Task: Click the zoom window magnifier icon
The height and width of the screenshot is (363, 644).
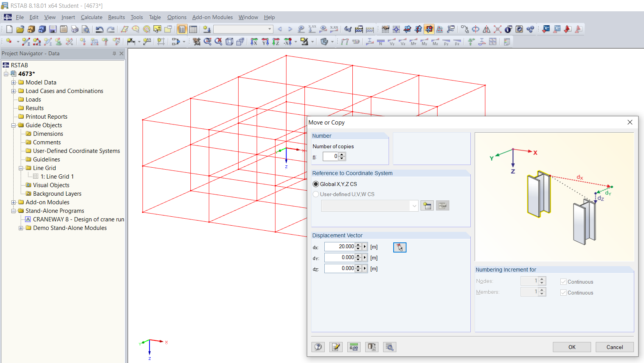Action: click(x=208, y=42)
